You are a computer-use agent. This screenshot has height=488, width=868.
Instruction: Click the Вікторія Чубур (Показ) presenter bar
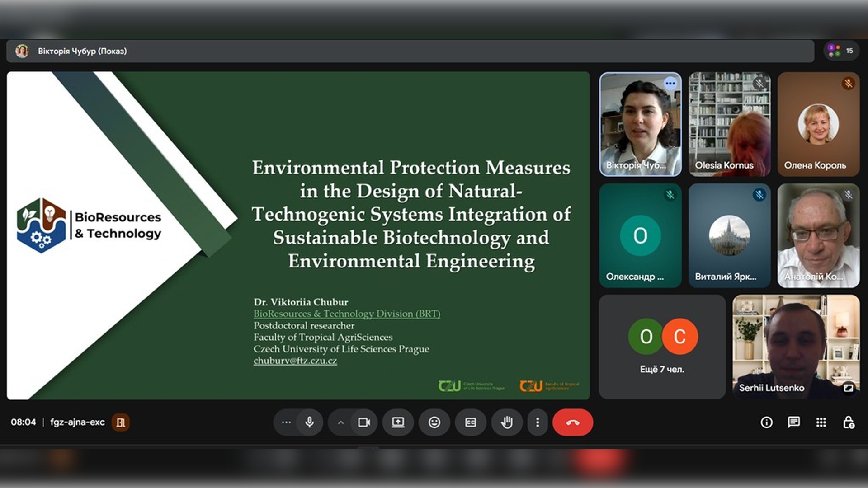[82, 51]
